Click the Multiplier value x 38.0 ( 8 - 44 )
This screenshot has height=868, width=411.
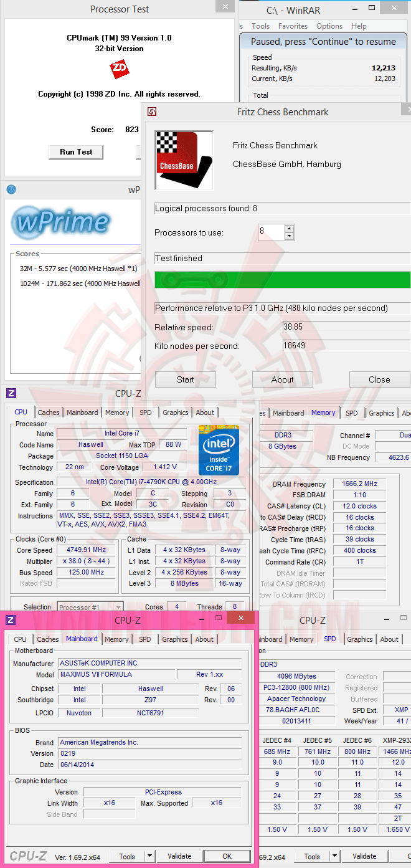pos(86,561)
